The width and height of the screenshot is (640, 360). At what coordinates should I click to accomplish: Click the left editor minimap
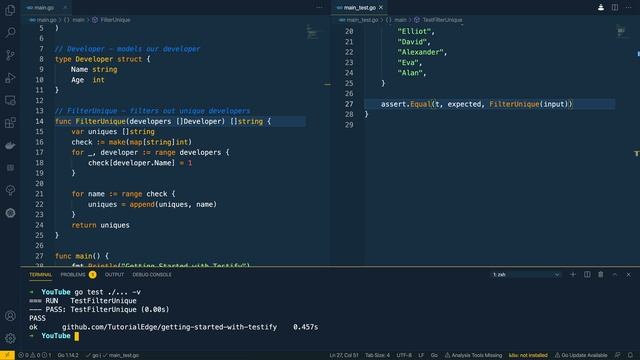point(313,32)
